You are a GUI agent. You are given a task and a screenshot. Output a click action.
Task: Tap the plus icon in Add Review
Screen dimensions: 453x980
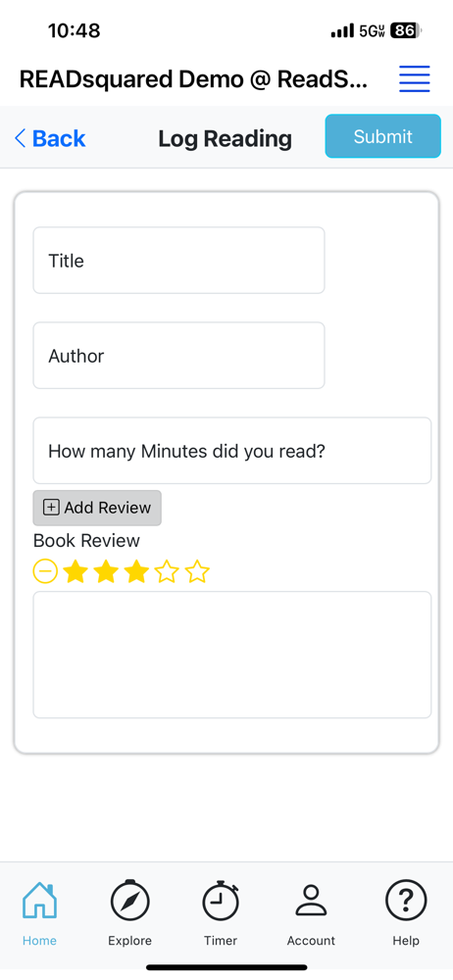51,508
